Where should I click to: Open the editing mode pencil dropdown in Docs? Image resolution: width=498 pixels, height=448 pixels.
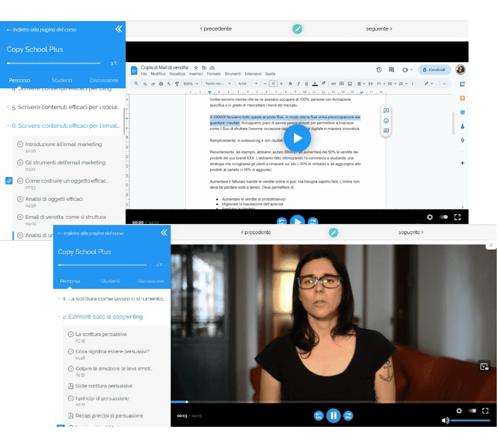[428, 84]
